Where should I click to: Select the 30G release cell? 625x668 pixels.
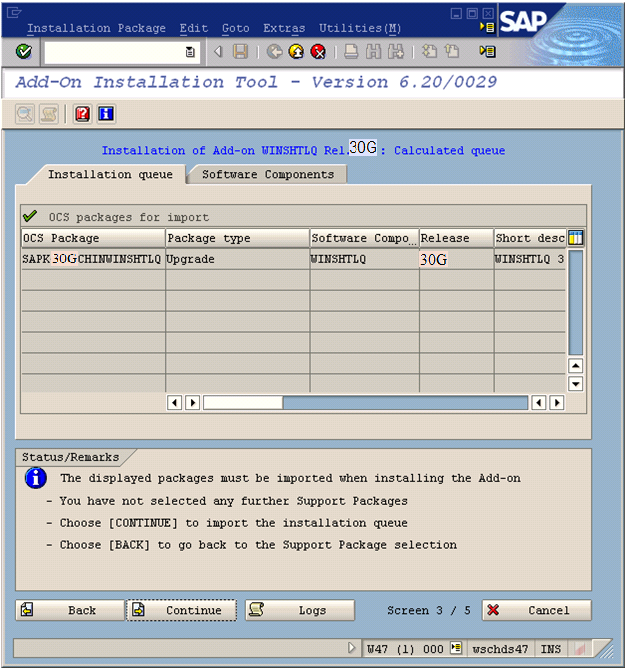coord(456,259)
